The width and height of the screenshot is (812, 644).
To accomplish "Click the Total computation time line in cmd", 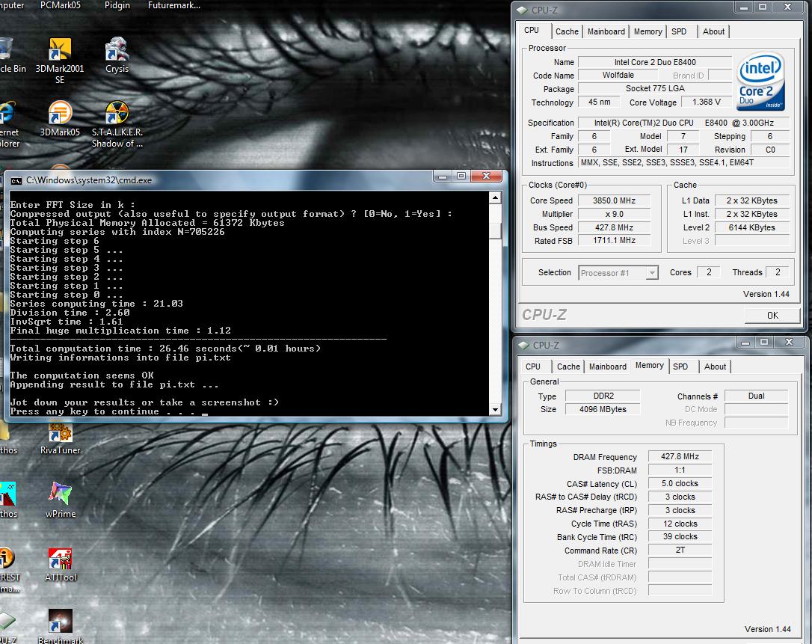I will pyautogui.click(x=165, y=349).
